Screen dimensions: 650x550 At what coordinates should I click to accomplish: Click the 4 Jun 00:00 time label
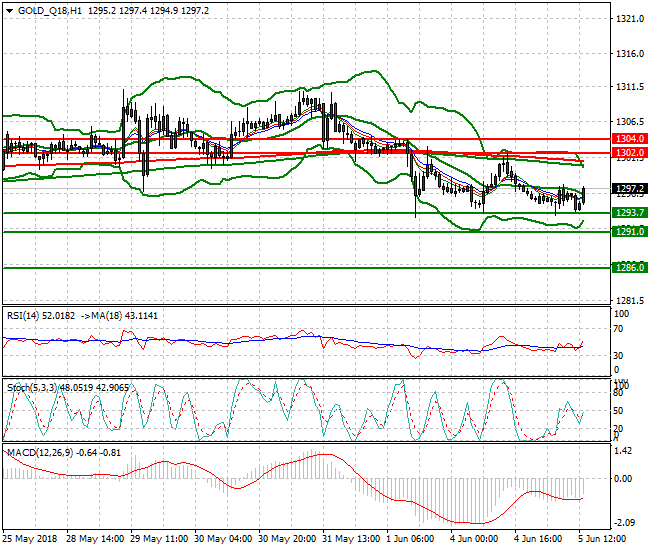474,539
